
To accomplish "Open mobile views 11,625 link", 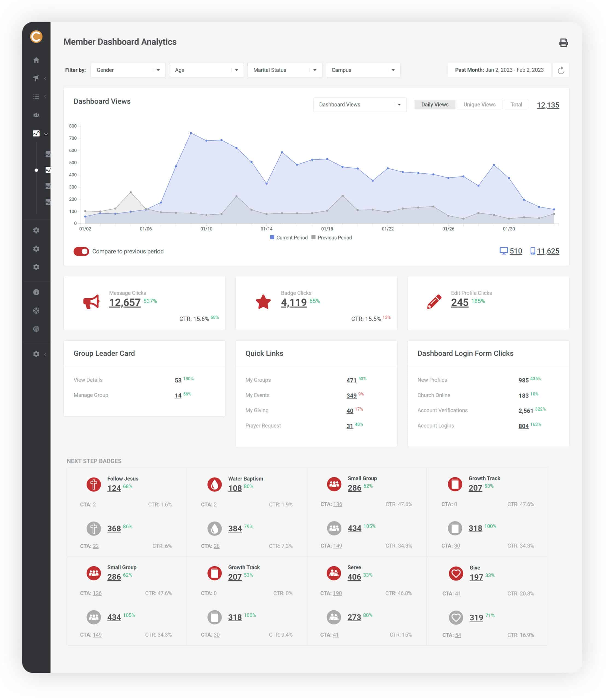I will (x=548, y=251).
